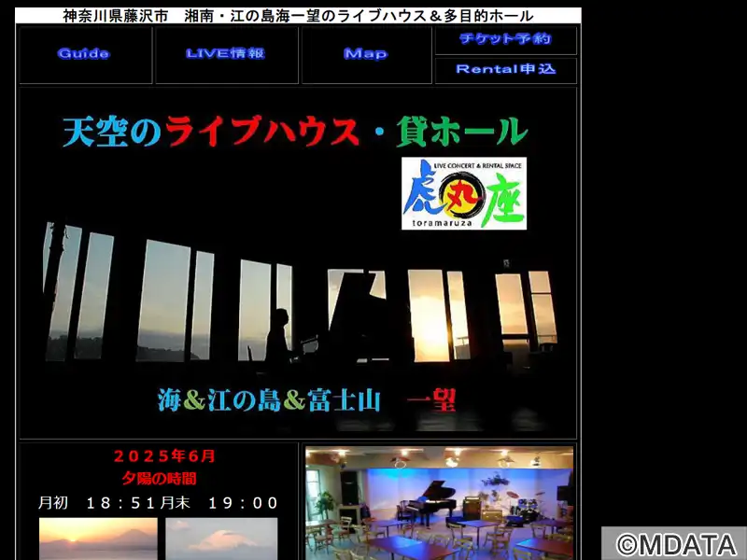Open the hall interior photo with grand piano
This screenshot has height=560, width=747.
pos(439,503)
